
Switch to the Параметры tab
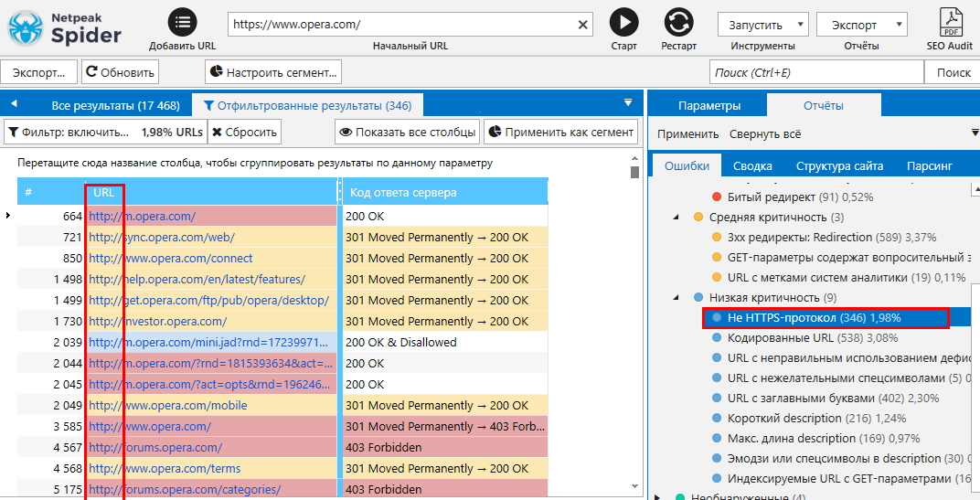[x=709, y=106]
